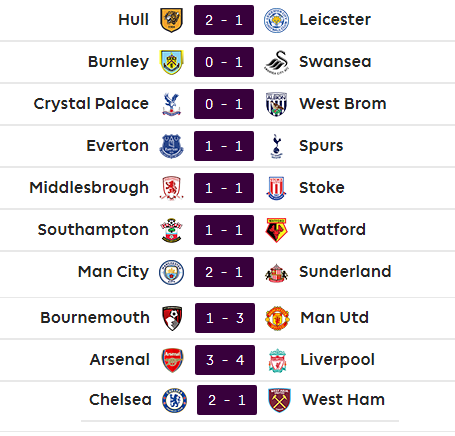Click the Sunderland team name
The image size is (455, 436).
click(x=345, y=271)
